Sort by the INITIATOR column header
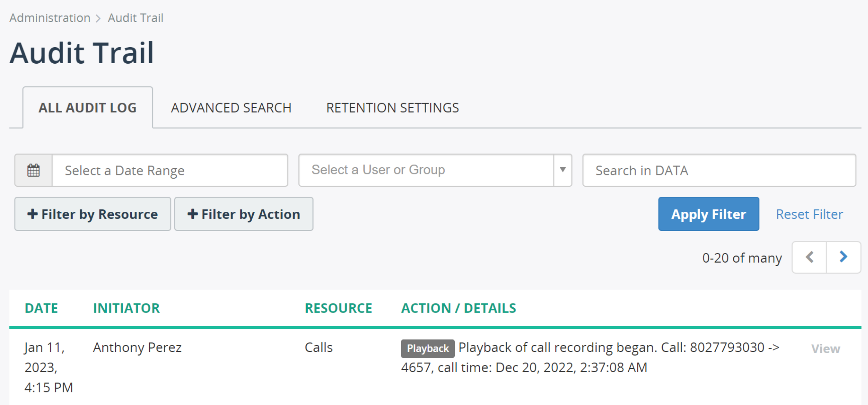 coord(126,308)
